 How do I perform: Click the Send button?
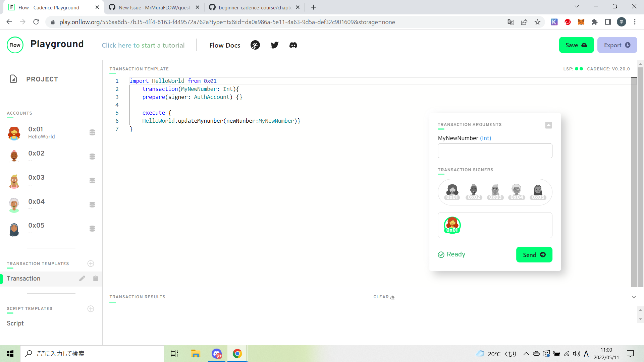(534, 255)
